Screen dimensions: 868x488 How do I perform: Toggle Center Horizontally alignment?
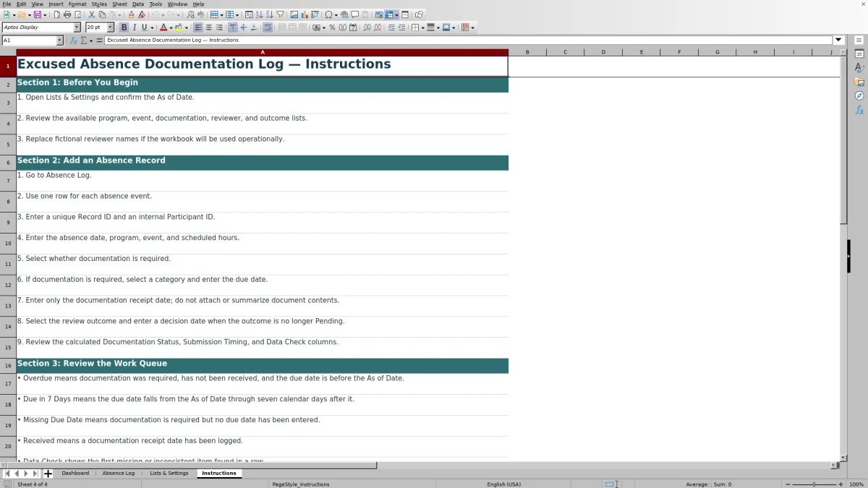click(x=208, y=27)
